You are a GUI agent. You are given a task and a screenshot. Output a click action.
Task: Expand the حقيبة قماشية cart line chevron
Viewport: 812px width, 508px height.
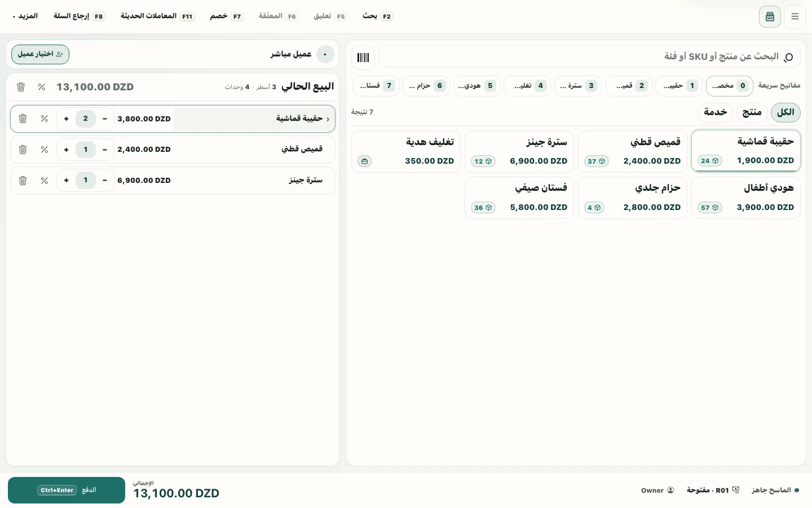coord(328,119)
